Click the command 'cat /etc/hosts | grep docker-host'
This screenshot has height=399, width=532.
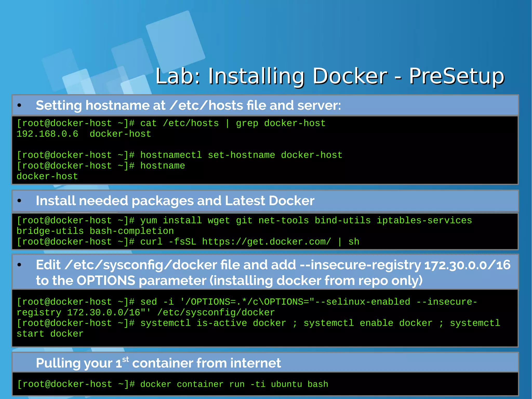(233, 123)
